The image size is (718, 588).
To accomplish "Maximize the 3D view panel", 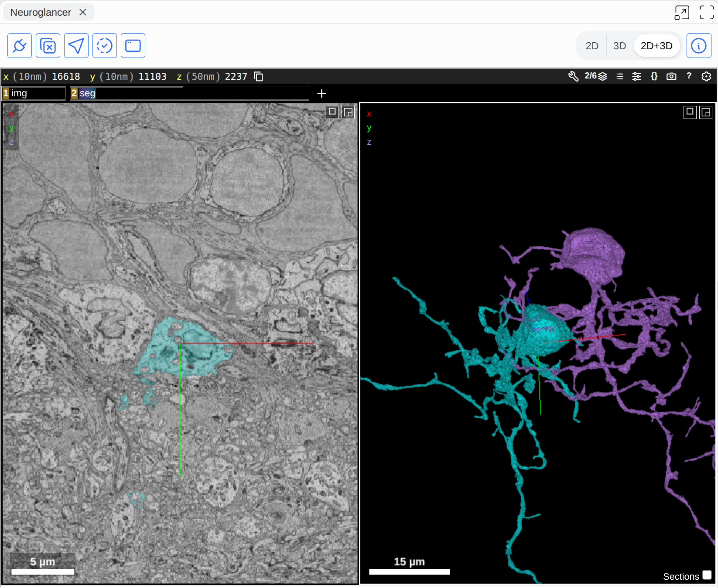I will [x=690, y=112].
